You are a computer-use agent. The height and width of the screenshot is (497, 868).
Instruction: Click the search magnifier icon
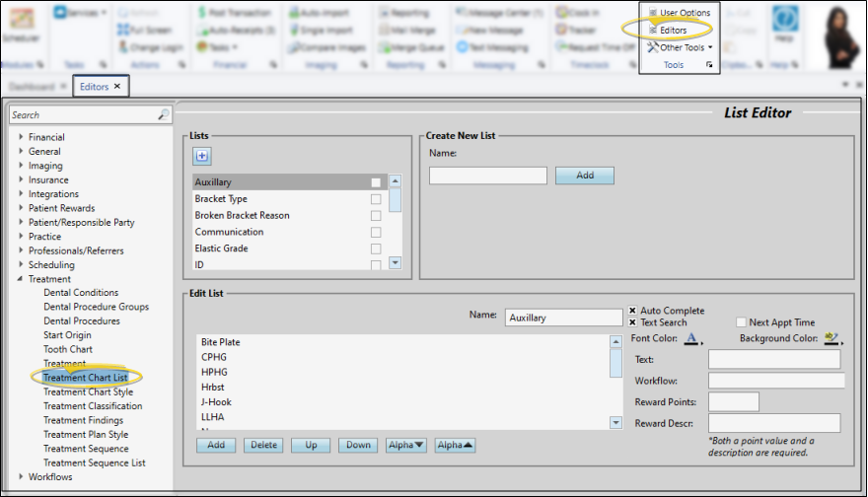(x=164, y=115)
